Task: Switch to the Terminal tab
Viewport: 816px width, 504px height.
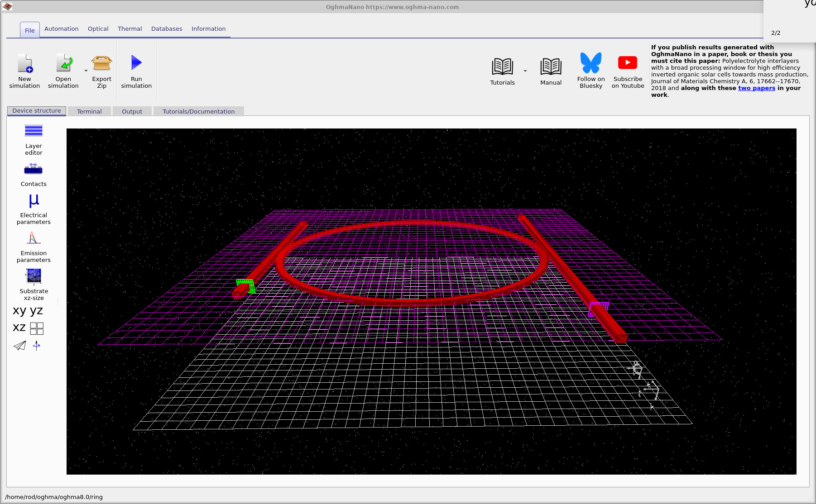Action: click(x=89, y=111)
